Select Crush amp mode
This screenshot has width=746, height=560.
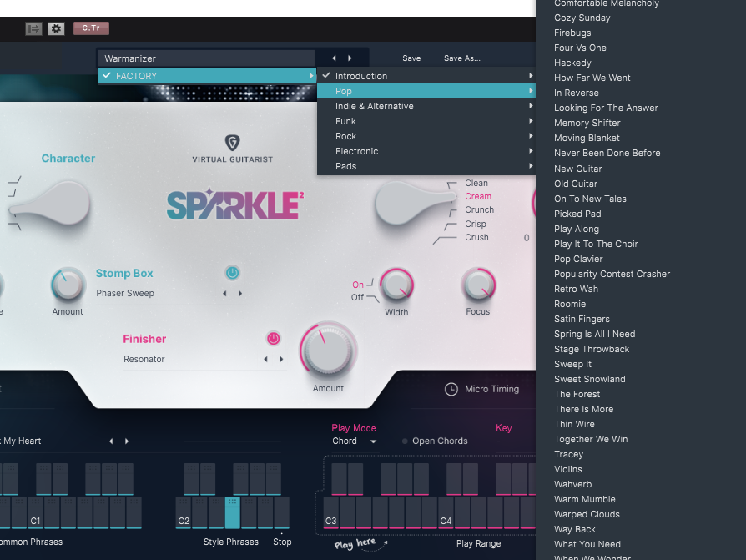pos(476,237)
